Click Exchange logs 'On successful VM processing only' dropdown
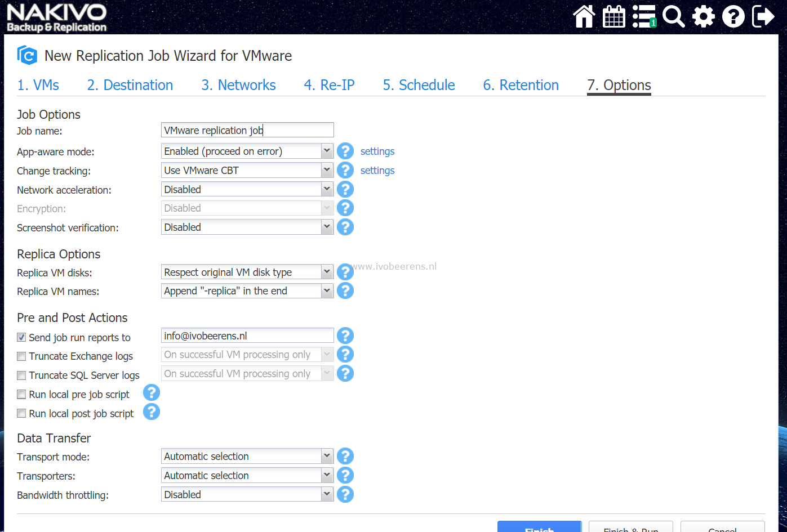787x532 pixels. [x=247, y=355]
